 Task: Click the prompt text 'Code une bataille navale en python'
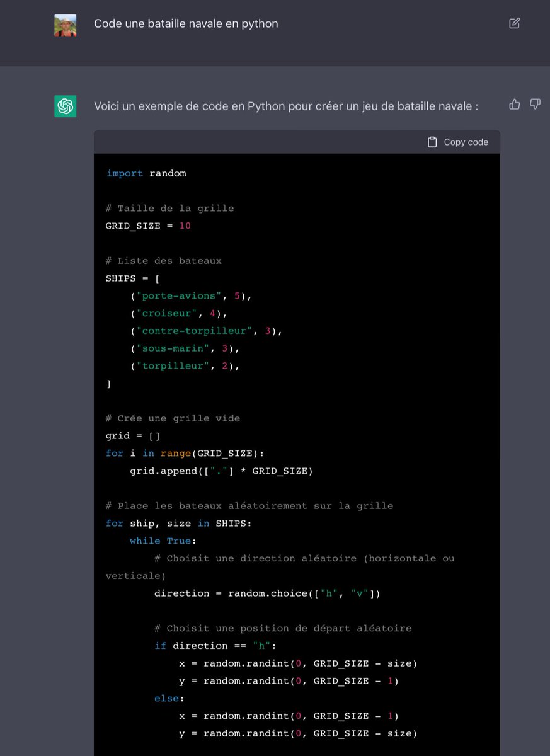[x=186, y=23]
